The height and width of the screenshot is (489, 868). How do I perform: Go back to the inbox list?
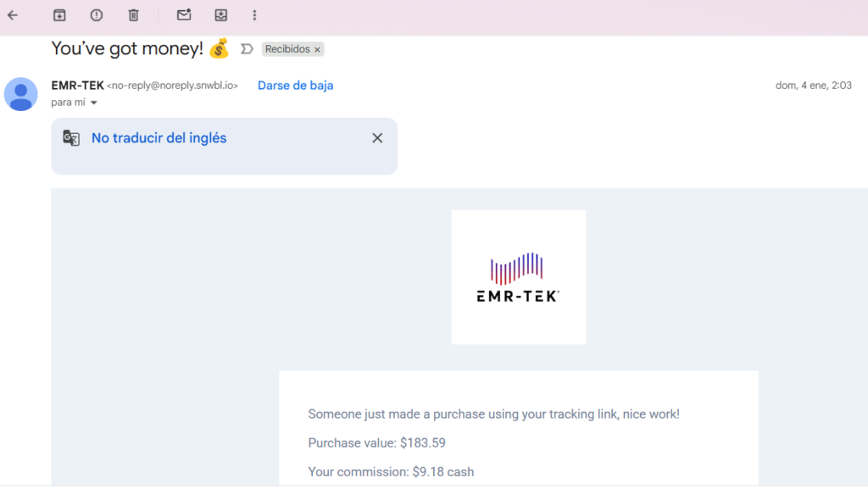[x=13, y=15]
